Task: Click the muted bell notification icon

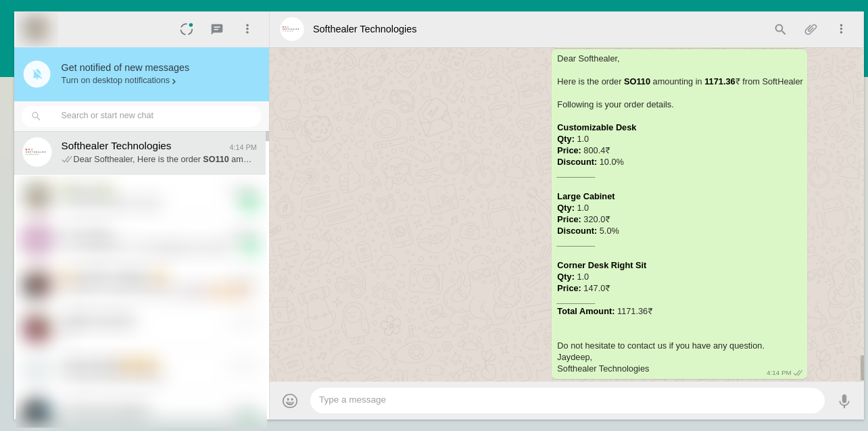Action: click(x=37, y=74)
